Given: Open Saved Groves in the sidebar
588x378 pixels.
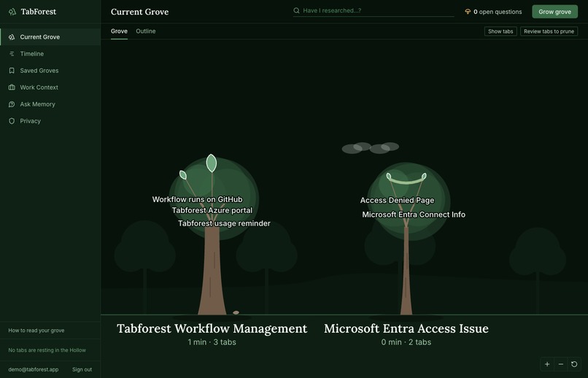Looking at the screenshot, I should tap(50, 71).
